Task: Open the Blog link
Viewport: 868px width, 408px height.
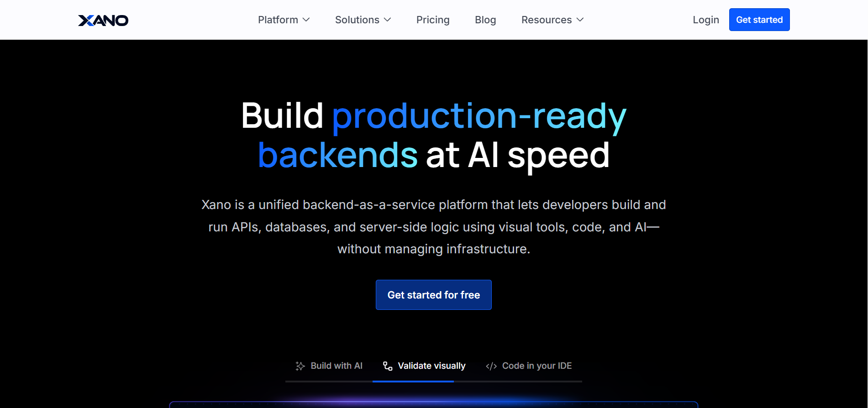Action: click(485, 20)
